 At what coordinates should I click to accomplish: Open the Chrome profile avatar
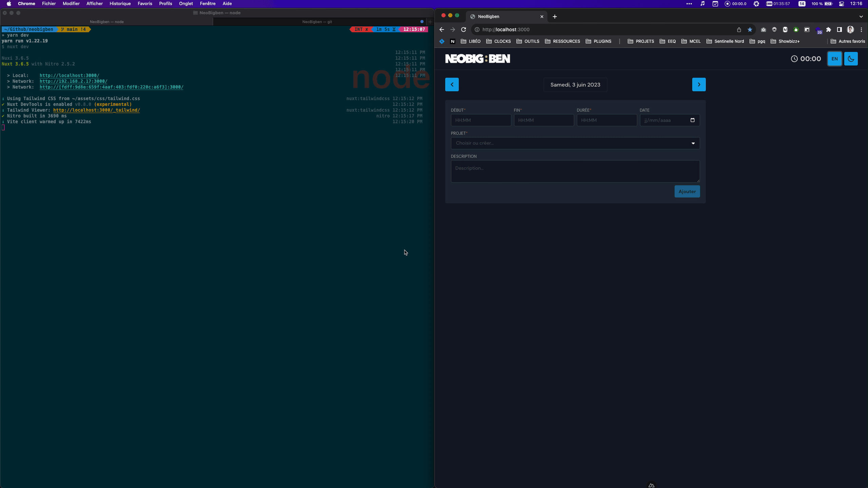pyautogui.click(x=850, y=30)
